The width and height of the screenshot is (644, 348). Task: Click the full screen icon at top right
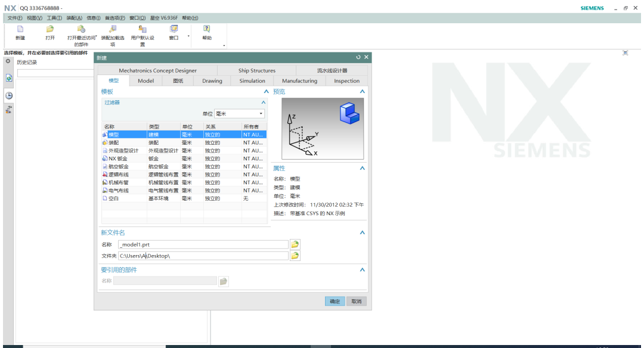click(625, 52)
